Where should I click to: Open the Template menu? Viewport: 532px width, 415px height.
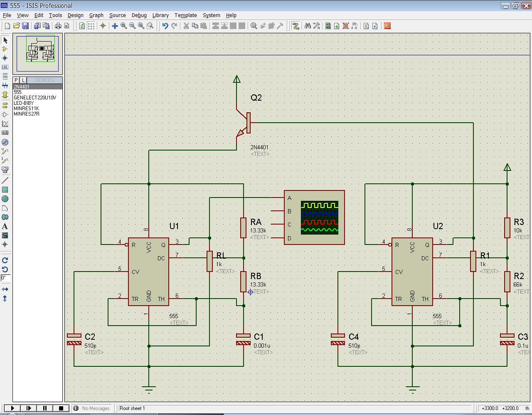click(x=185, y=15)
